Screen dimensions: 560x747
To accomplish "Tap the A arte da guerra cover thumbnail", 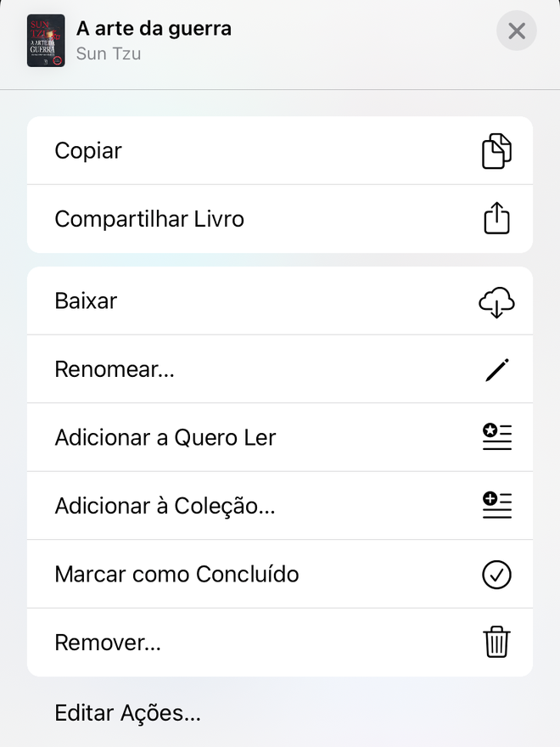I will 46,41.
